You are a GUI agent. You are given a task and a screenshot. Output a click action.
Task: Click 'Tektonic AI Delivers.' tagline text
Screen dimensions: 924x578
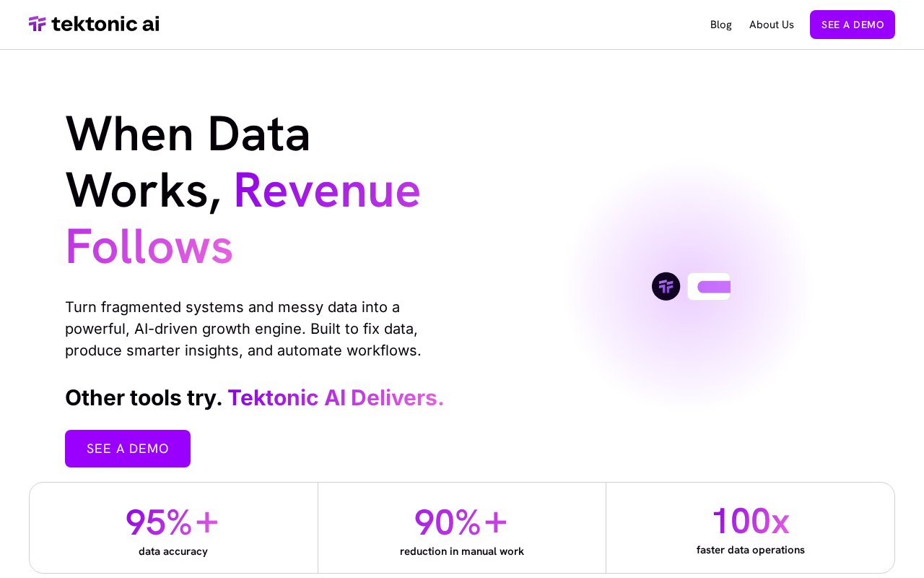(336, 398)
